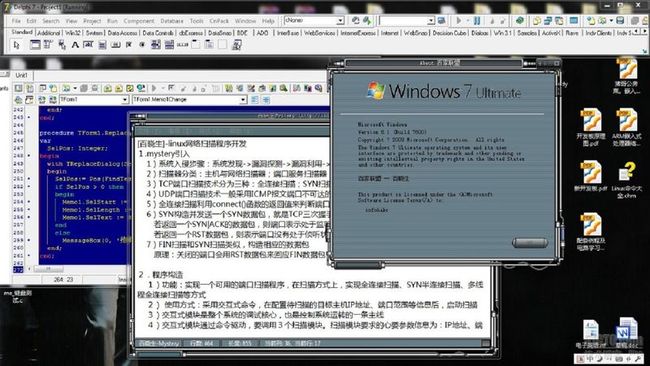Open the Component menu

[x=139, y=21]
